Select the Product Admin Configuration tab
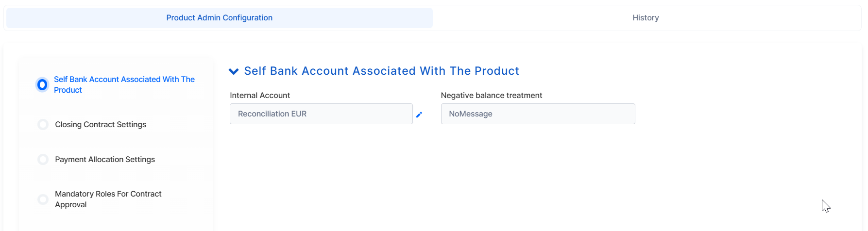This screenshot has height=231, width=868. click(220, 17)
